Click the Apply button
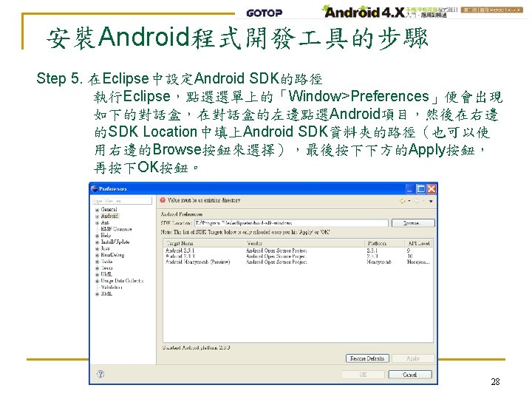 coord(413,358)
